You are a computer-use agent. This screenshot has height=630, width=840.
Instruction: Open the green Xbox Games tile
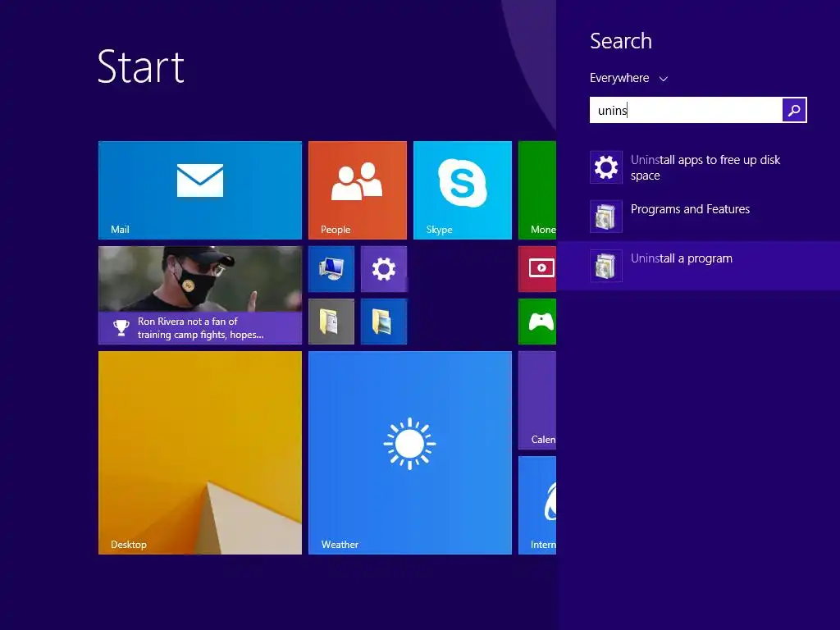click(x=537, y=322)
